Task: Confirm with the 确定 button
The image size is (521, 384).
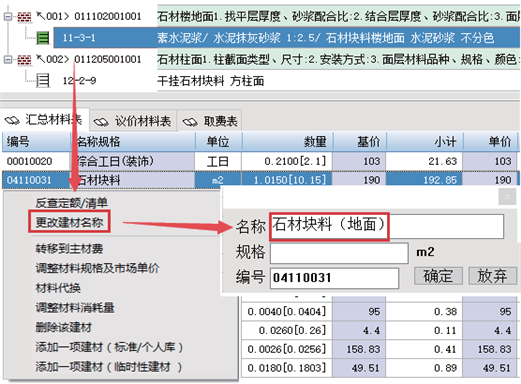Action: pos(438,276)
